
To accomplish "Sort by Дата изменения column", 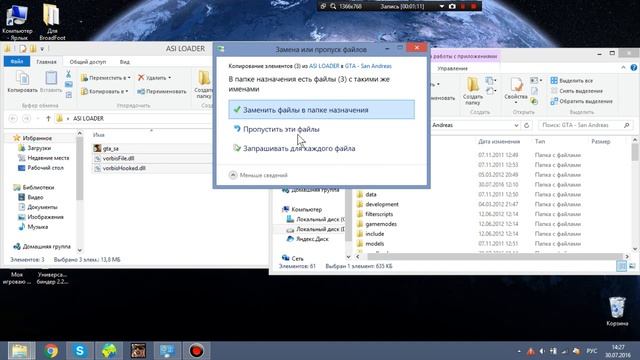I will click(499, 142).
